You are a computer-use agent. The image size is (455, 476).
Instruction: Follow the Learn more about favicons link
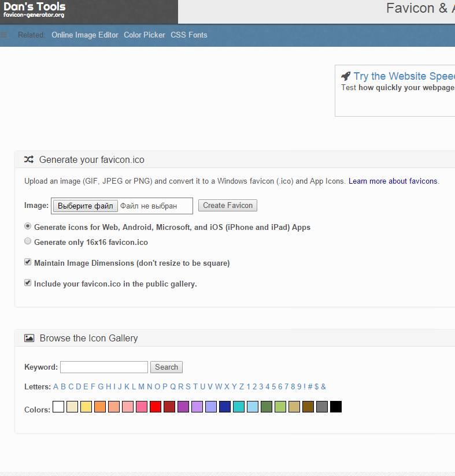coord(393,181)
